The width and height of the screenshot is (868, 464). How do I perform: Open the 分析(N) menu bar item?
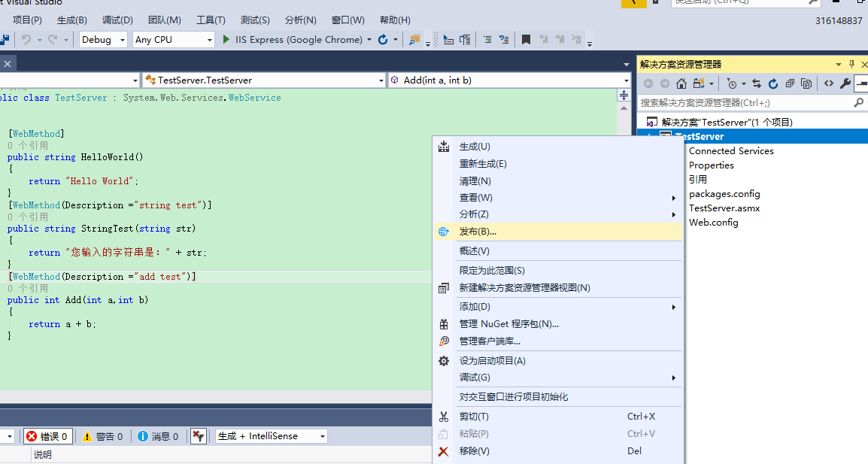(301, 20)
